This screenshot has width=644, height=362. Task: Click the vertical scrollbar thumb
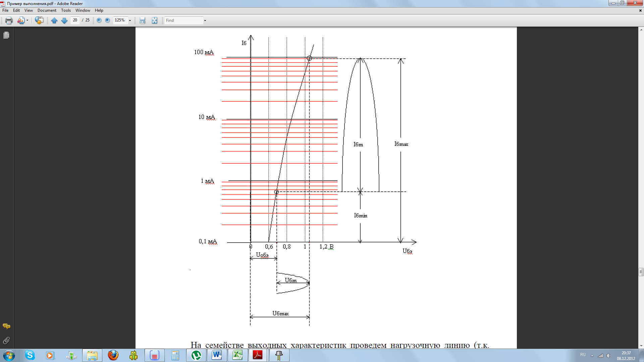coord(641,271)
